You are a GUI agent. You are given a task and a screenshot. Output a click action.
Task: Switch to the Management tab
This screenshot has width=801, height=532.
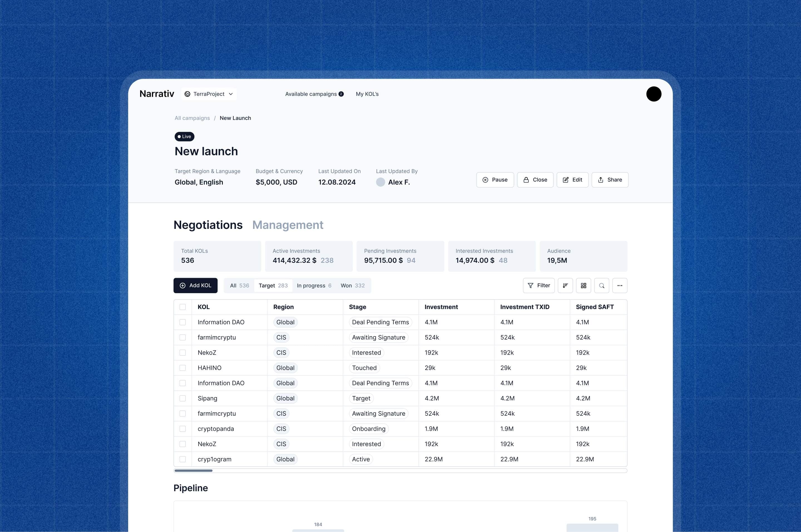pyautogui.click(x=288, y=225)
